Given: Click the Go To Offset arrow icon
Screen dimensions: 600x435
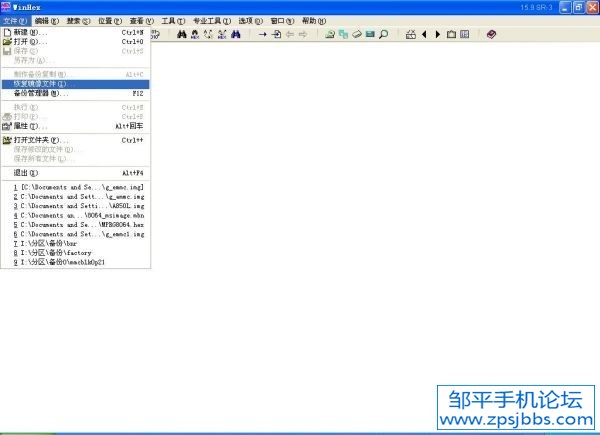Looking at the screenshot, I should tap(263, 34).
